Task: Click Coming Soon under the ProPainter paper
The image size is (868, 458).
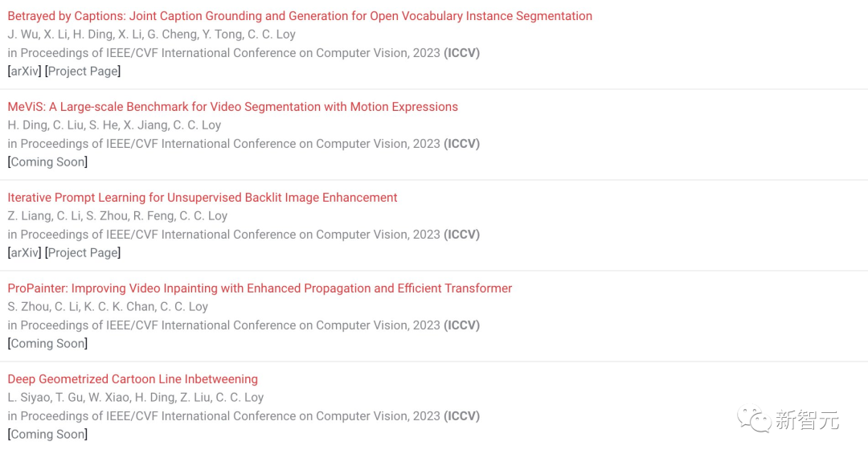Action: (47, 343)
